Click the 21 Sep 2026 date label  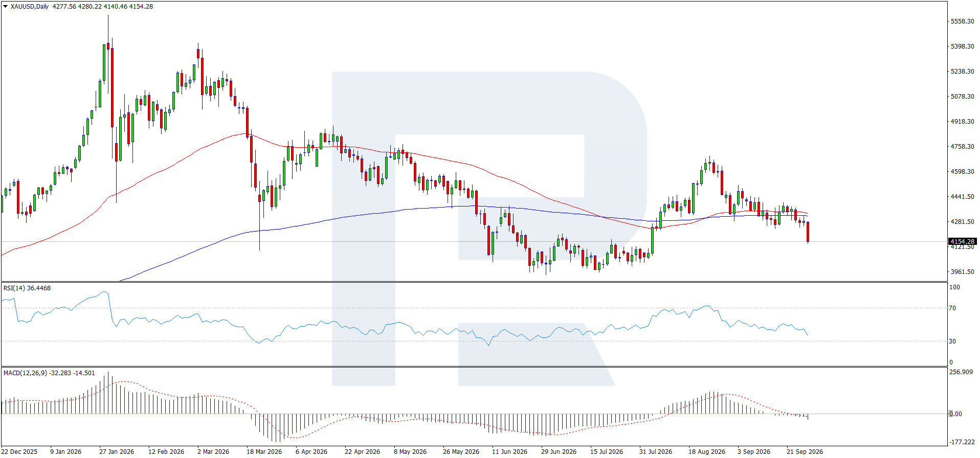coord(805,452)
